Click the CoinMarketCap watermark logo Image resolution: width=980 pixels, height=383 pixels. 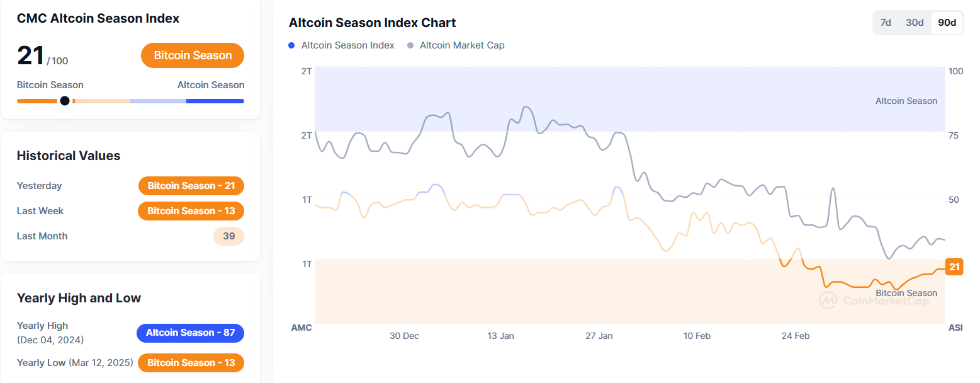828,300
